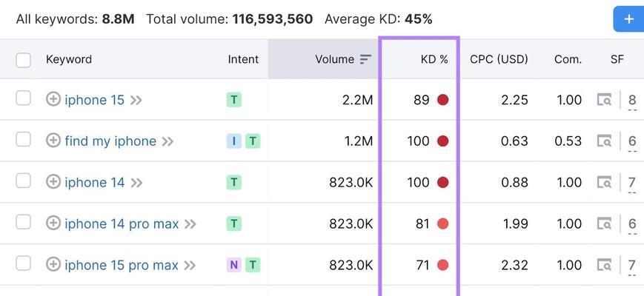The image size is (644, 296).
Task: Click Average KD 45% text
Action: (x=378, y=18)
